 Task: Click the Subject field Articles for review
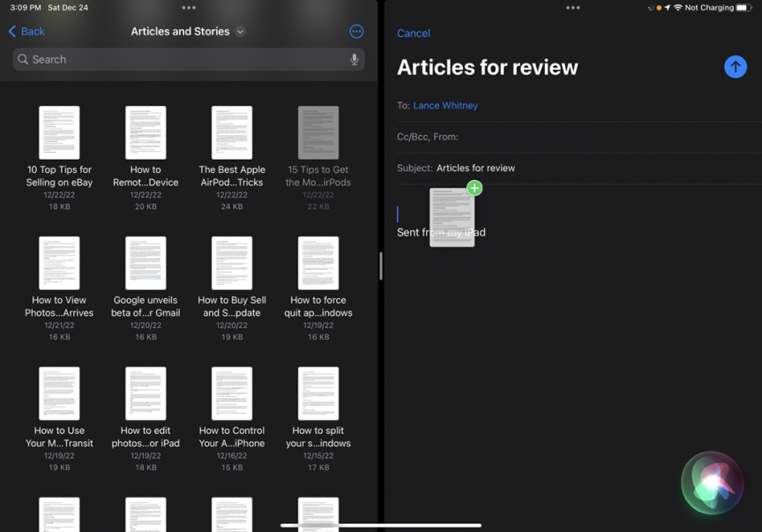point(475,168)
